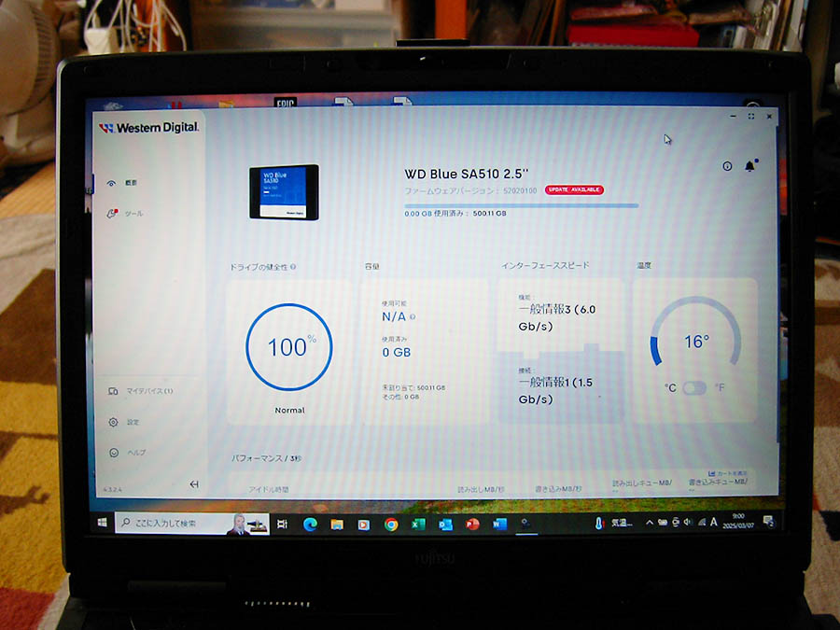The image size is (840, 630).
Task: Click the '未割り当て: 500.11 GB' text
Action: click(x=413, y=387)
